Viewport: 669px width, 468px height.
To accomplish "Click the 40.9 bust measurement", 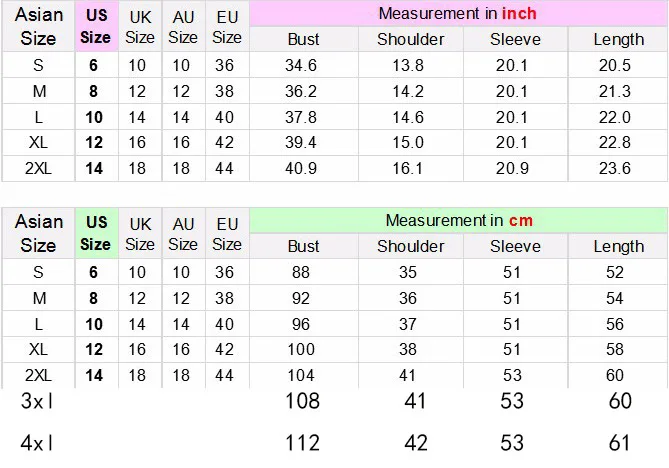I will [303, 167].
